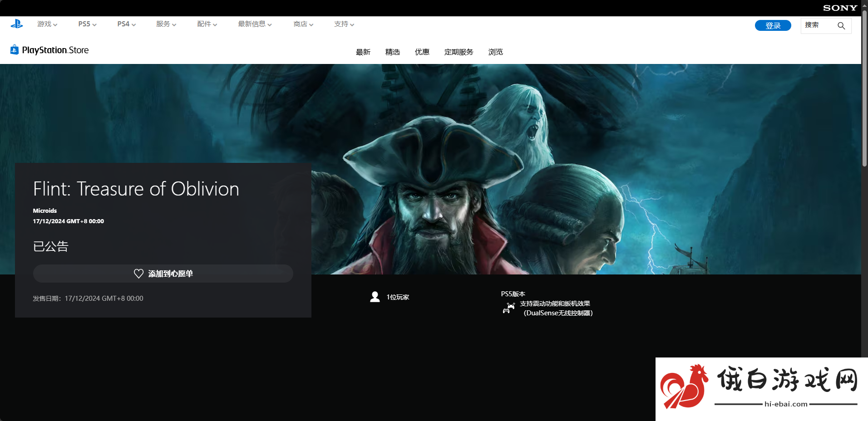Click the search magnifier icon
868x421 pixels.
(841, 25)
